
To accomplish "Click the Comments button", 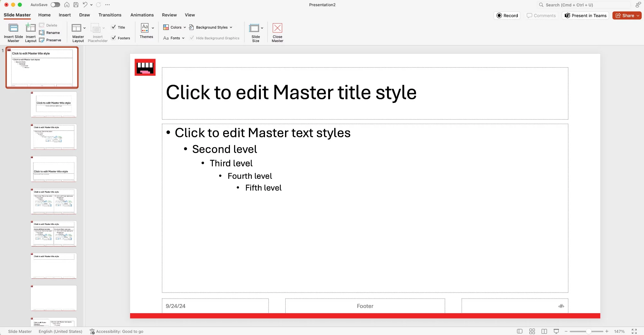I will coord(541,15).
